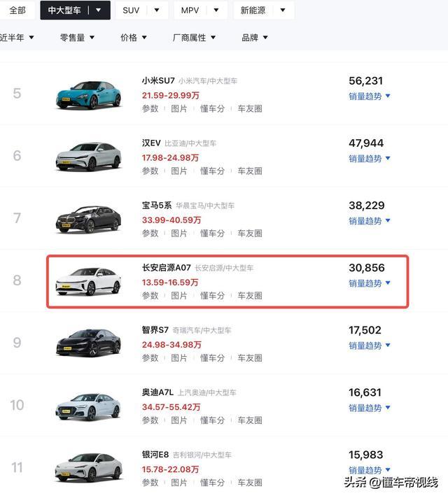Open the 品牌 filter dropdown

255,38
